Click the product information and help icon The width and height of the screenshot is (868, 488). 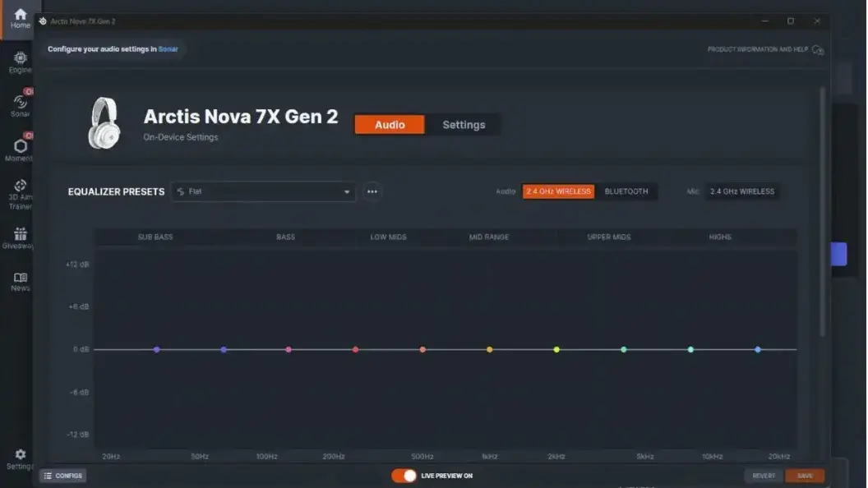(818, 50)
